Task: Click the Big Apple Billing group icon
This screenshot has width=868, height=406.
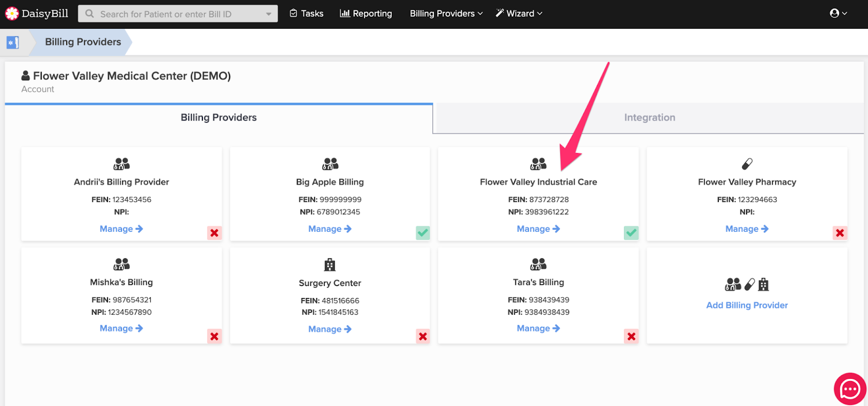Action: (330, 164)
